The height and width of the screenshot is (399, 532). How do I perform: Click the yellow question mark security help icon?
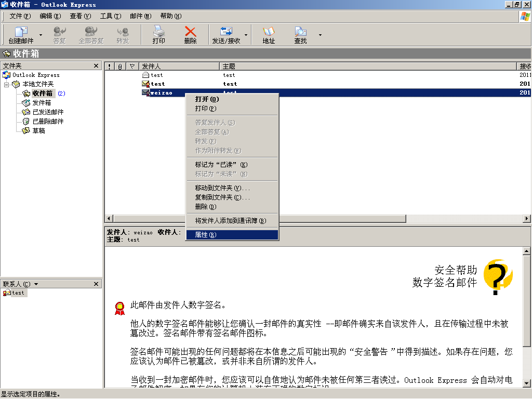(498, 277)
